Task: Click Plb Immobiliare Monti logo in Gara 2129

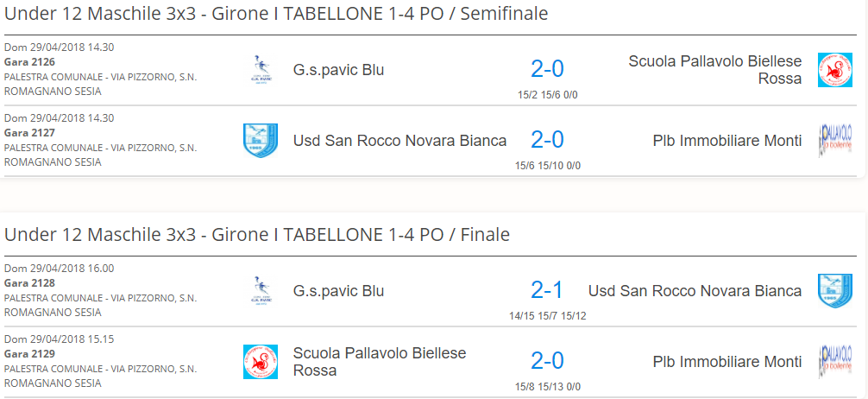Action: 835,362
